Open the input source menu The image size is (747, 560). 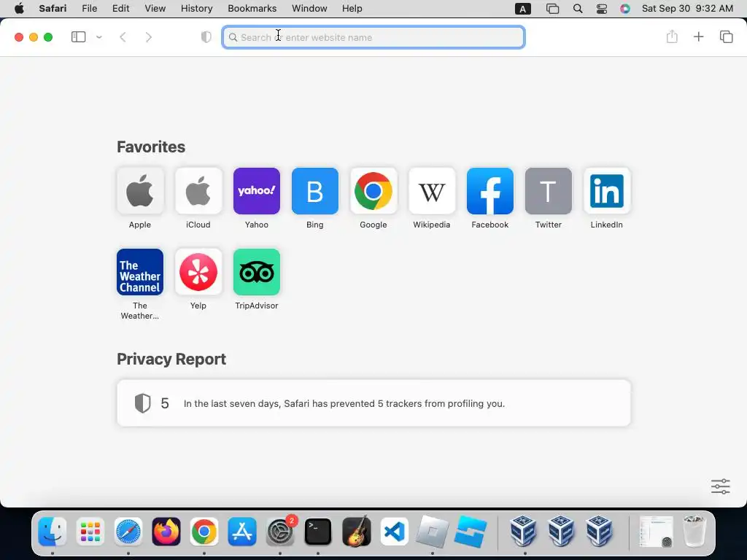click(522, 9)
